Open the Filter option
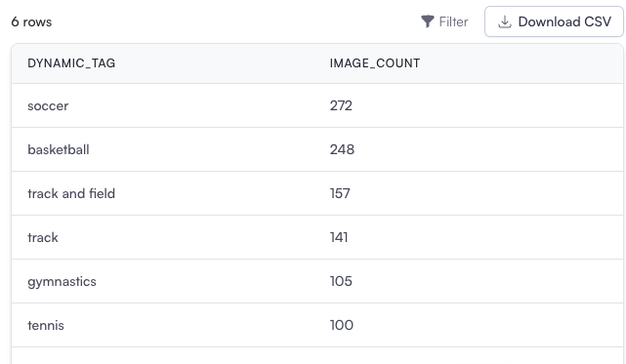626x364 pixels. pos(444,21)
